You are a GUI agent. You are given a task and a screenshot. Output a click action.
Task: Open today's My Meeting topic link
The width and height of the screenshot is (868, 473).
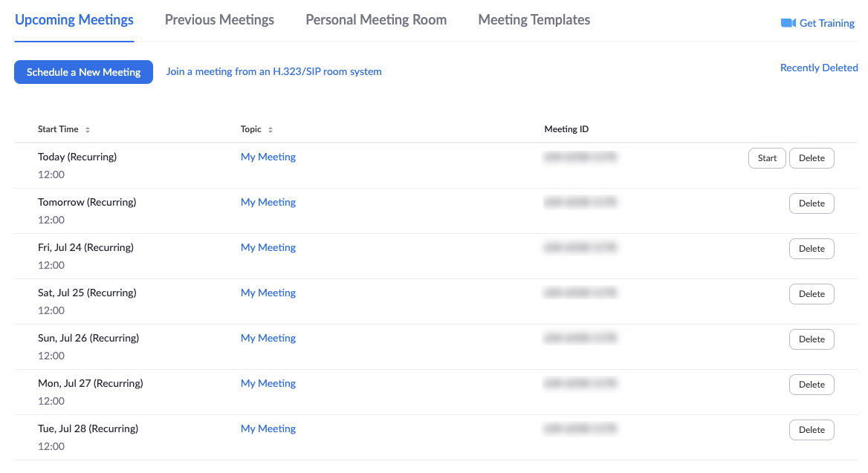click(x=268, y=157)
